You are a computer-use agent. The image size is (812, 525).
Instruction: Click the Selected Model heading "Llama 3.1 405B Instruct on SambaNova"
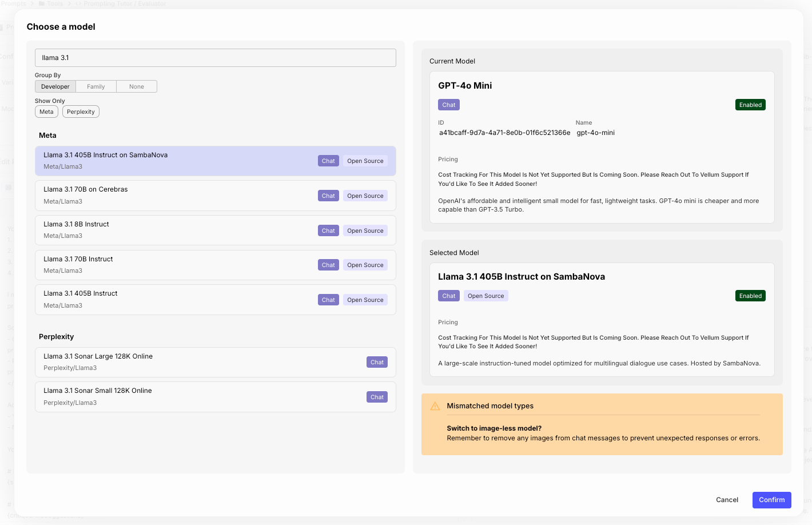[522, 277]
